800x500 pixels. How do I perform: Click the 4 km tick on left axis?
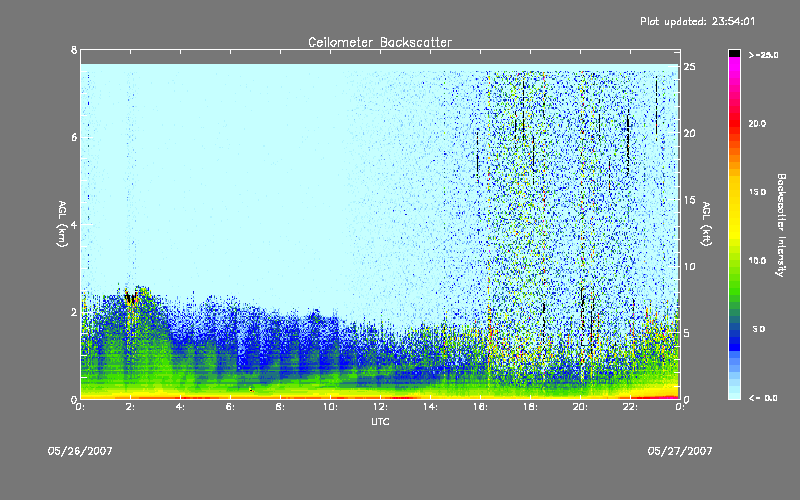[x=74, y=224]
